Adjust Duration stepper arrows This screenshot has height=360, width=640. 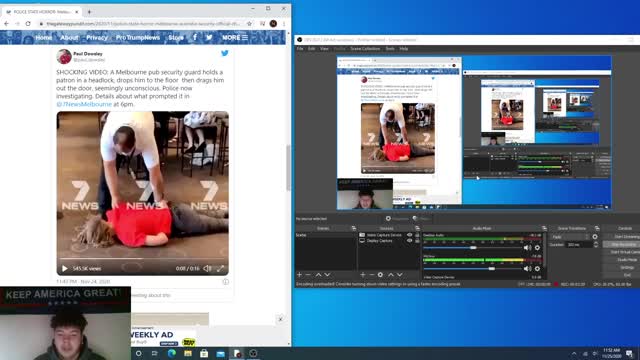[x=596, y=244]
